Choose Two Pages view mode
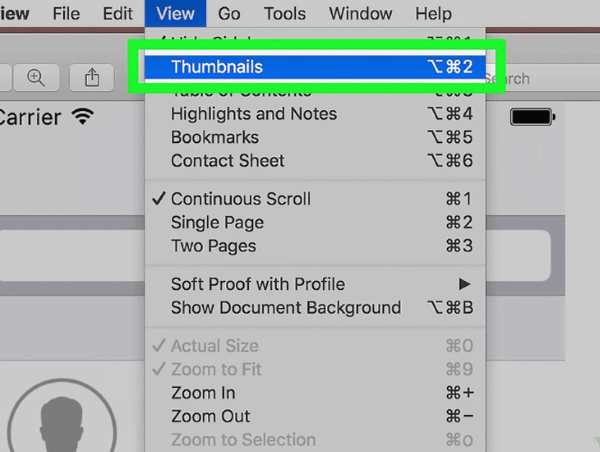This screenshot has width=600, height=452. tap(213, 246)
